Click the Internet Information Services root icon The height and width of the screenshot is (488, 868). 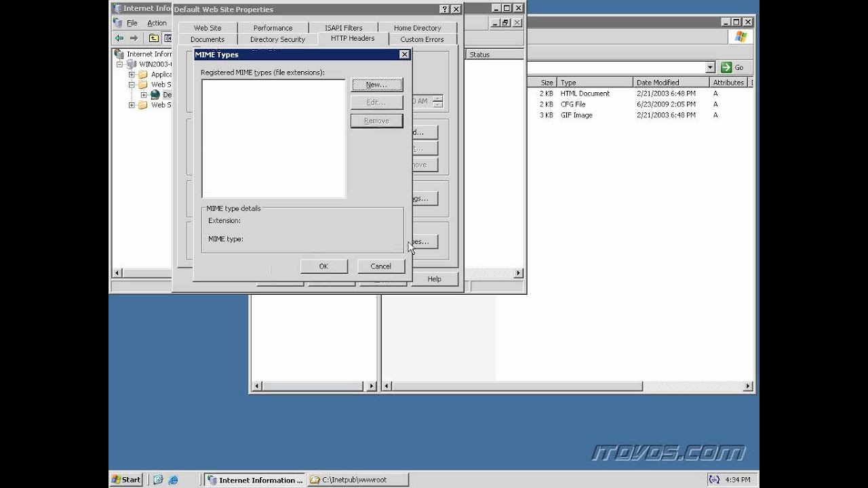tap(119, 54)
